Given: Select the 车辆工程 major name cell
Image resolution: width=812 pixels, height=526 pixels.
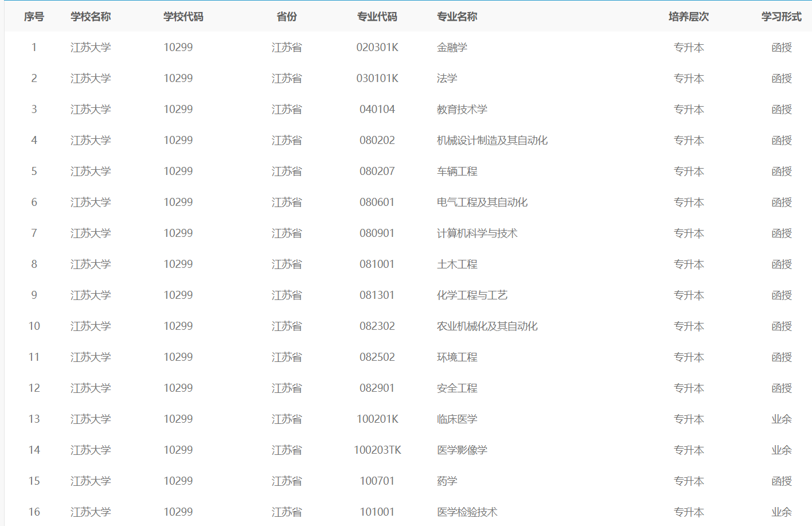Looking at the screenshot, I should pyautogui.click(x=457, y=172).
